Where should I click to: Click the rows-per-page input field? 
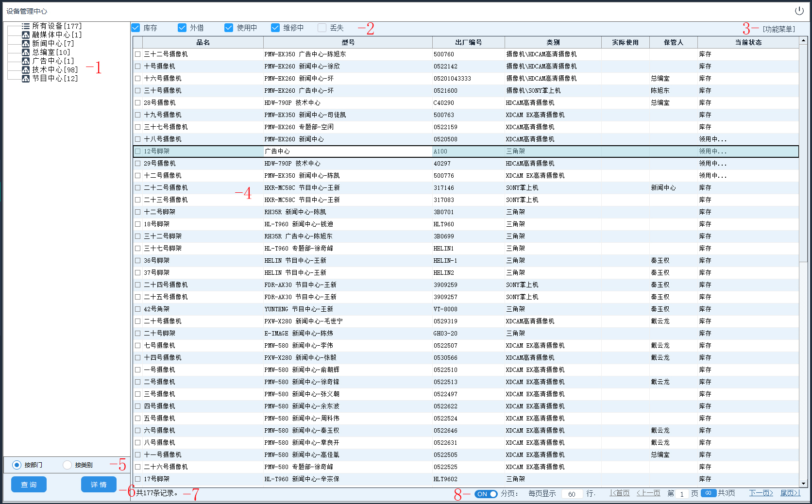tap(572, 494)
